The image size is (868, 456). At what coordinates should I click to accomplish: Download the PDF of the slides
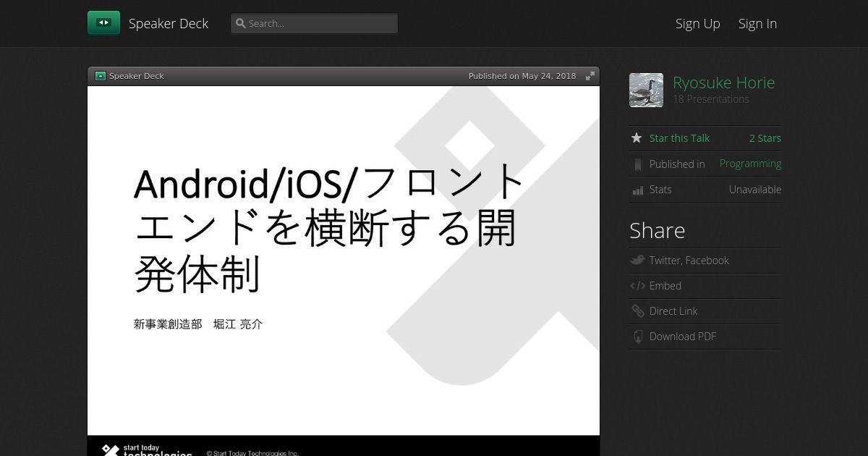click(683, 337)
